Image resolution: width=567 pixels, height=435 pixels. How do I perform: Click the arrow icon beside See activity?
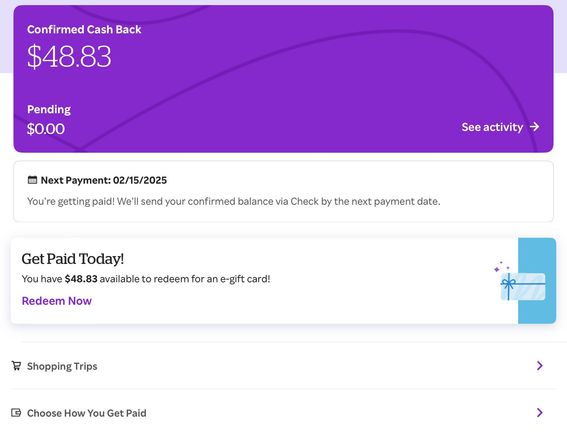[x=534, y=127]
